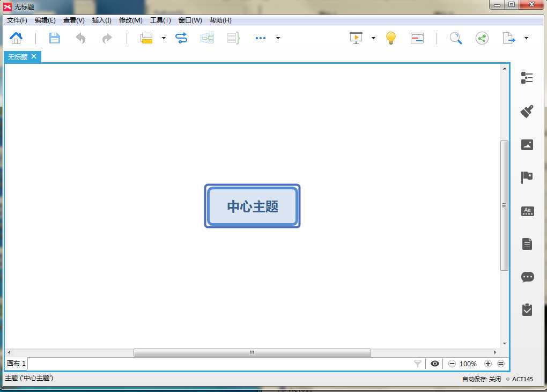
Task: Open the 帮助(H) menu
Action: click(220, 20)
